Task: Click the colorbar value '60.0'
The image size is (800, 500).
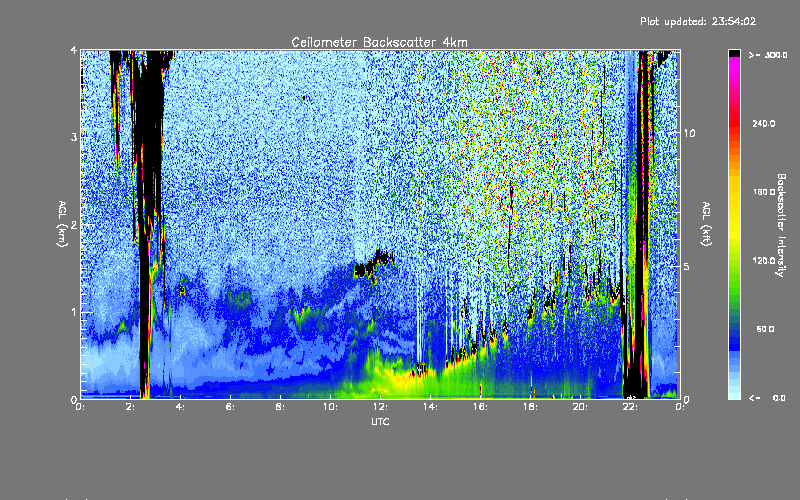Action: click(765, 329)
